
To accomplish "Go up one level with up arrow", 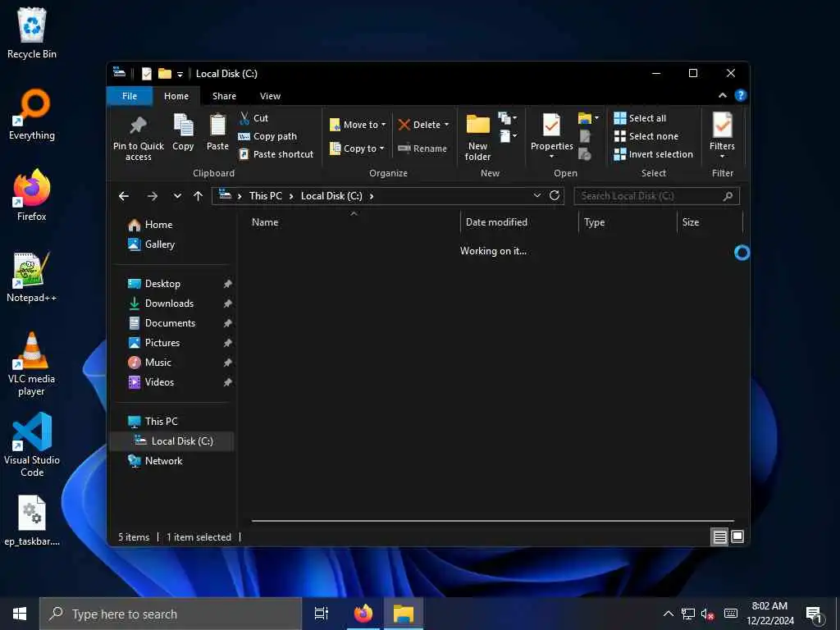I will coord(199,196).
